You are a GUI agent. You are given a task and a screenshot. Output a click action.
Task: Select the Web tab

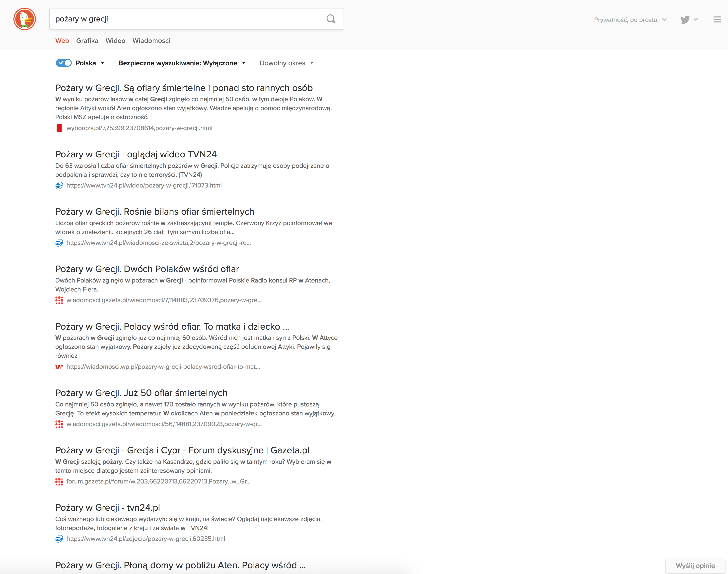tap(62, 41)
